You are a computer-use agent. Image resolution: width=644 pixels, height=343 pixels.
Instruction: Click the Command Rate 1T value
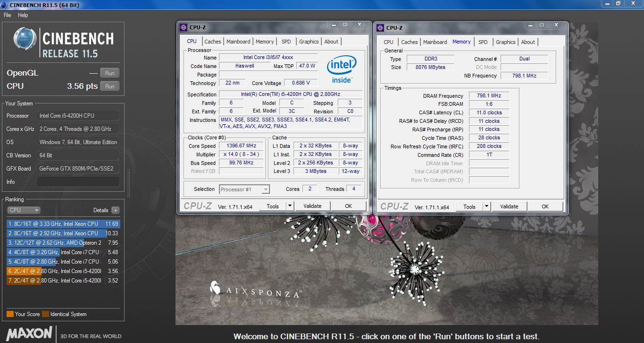pyautogui.click(x=489, y=155)
